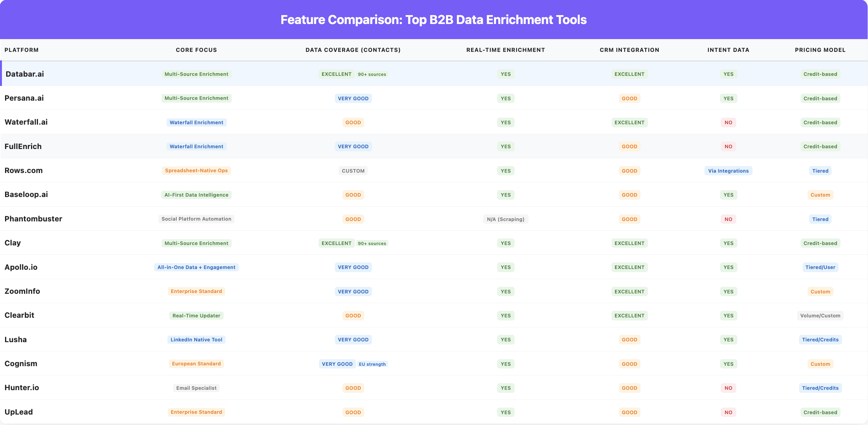Viewport: 868px width, 425px height.
Task: Click Phantombuster's Tiered pricing badge
Action: (x=820, y=219)
